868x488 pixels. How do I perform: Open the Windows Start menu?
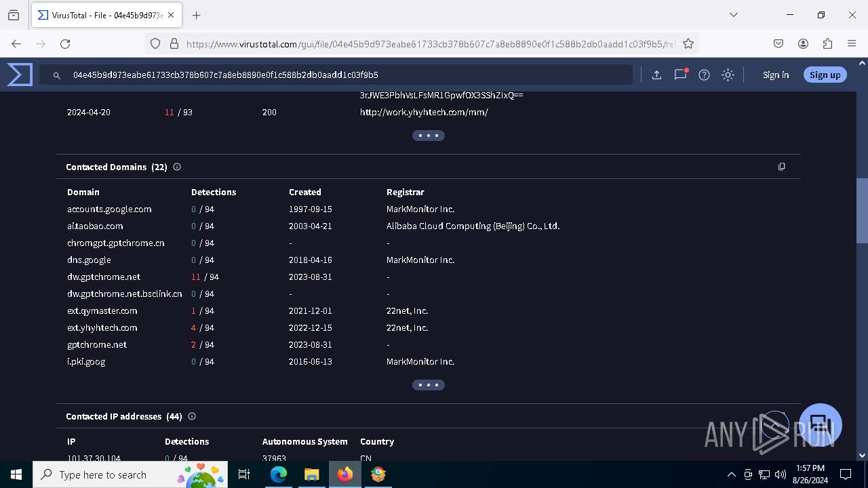point(16,474)
